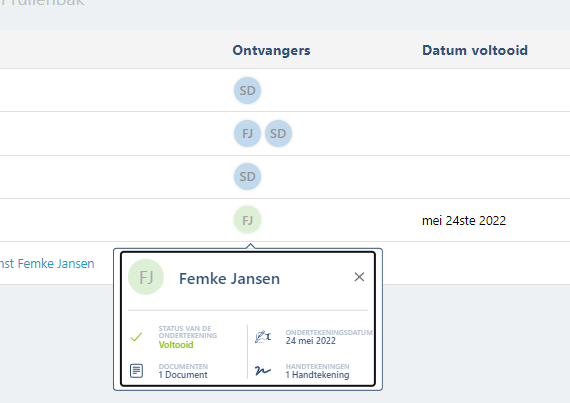570x403 pixels.
Task: Click the 24 mei 2022 signing date
Action: tap(310, 341)
